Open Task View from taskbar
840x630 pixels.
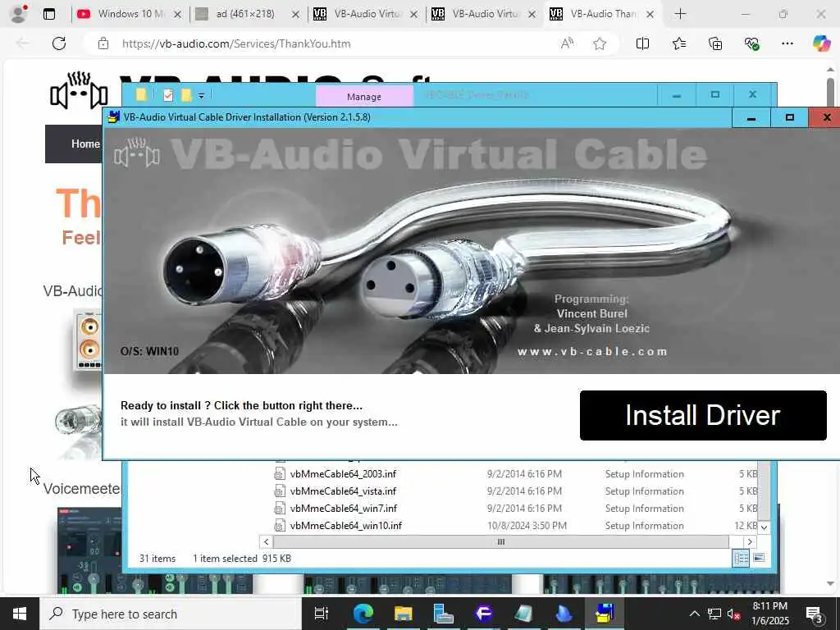tap(322, 614)
